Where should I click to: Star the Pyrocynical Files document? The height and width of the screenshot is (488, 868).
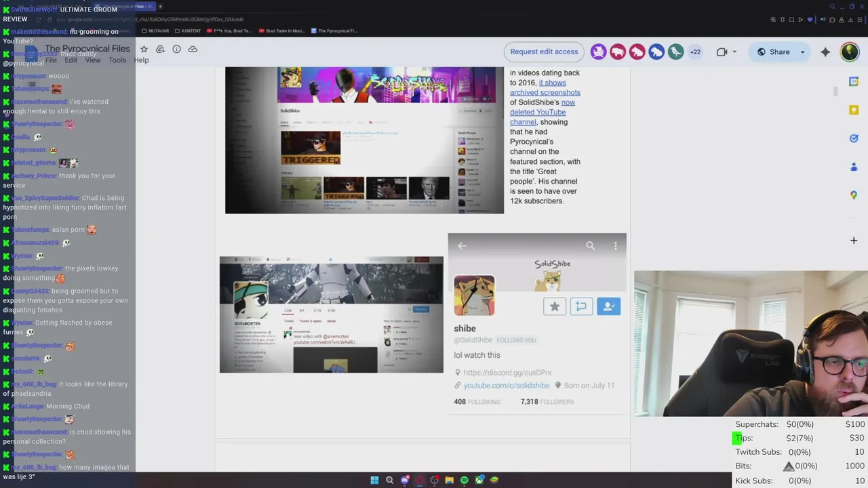[144, 49]
